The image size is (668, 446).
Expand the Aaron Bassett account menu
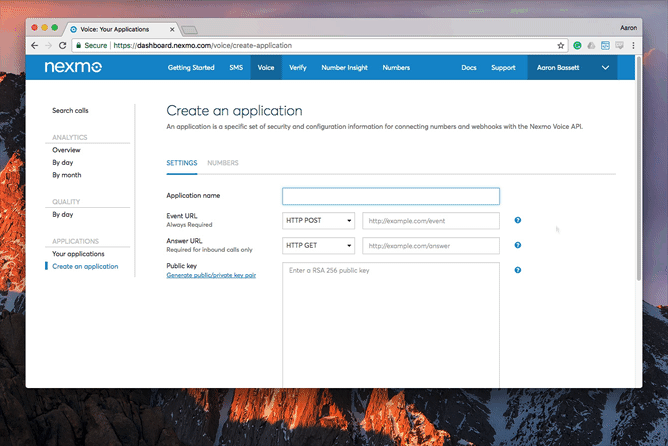(x=572, y=67)
